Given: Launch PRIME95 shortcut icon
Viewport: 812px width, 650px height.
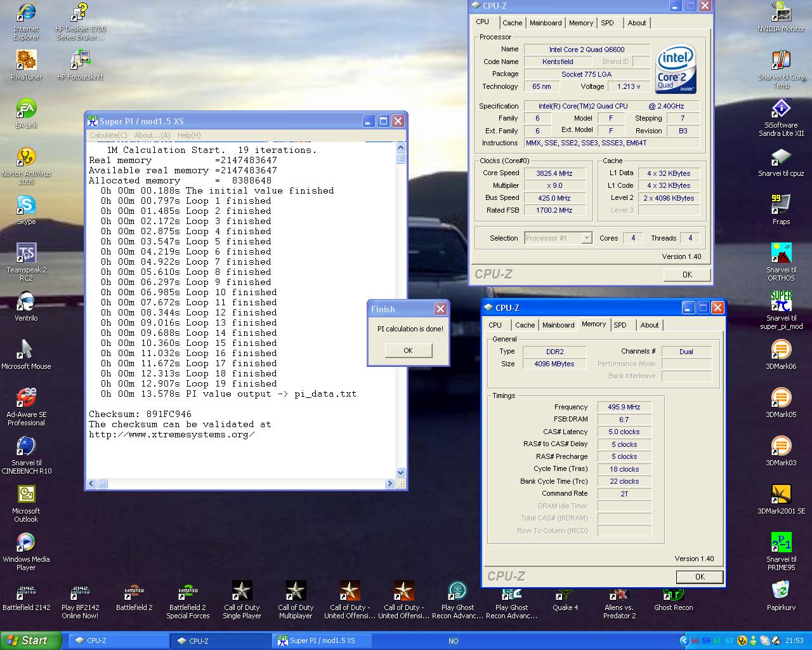Looking at the screenshot, I should (781, 552).
